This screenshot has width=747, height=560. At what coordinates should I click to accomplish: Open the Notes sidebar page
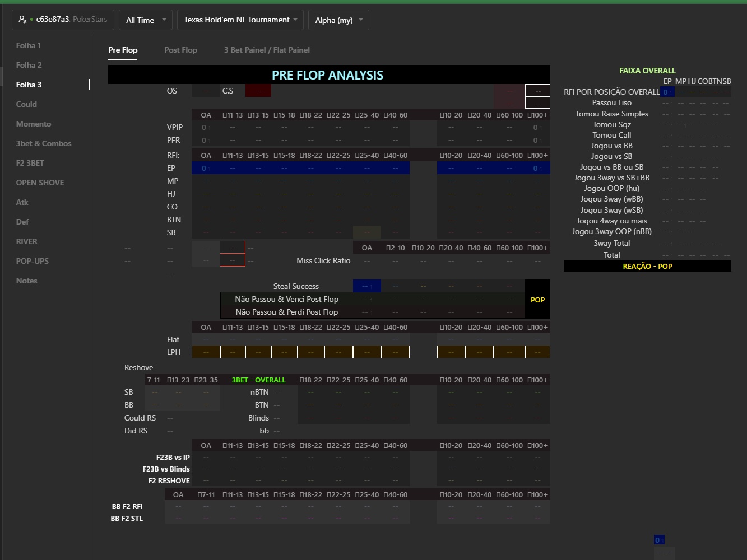27,281
